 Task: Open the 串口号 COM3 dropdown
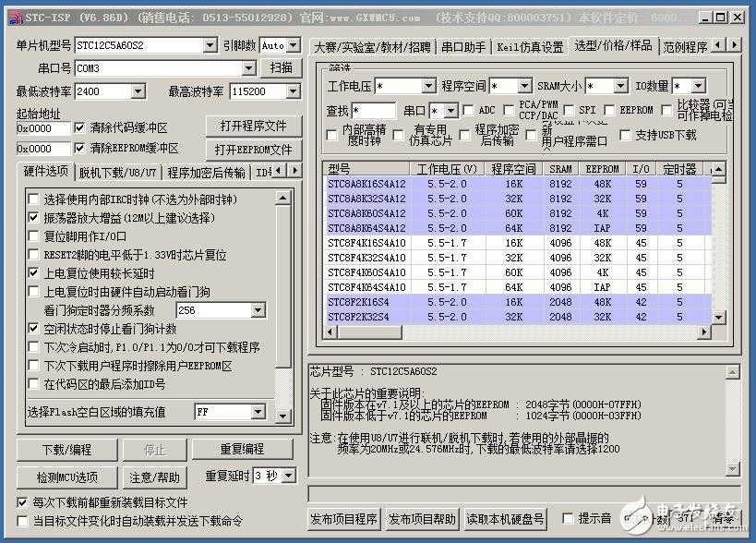249,68
